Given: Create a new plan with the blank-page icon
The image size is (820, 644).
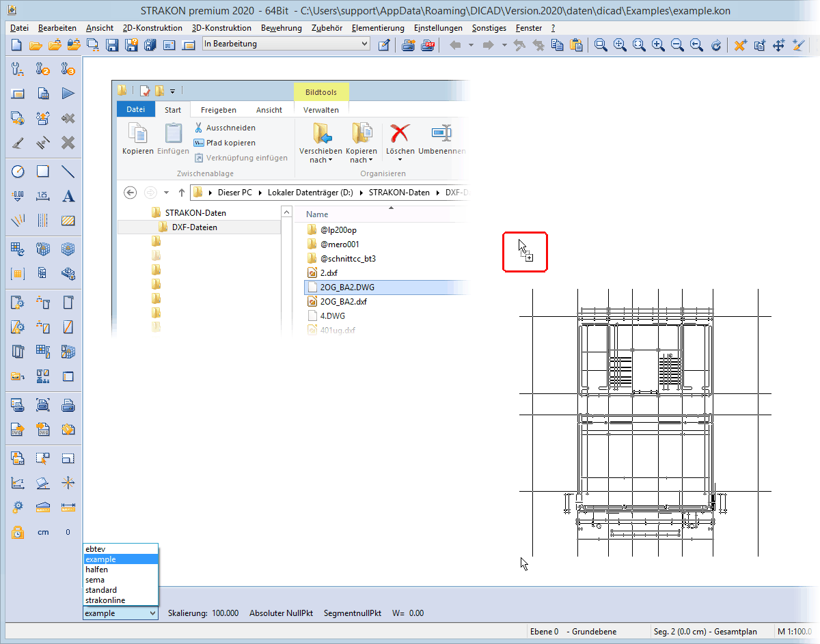Looking at the screenshot, I should pos(17,45).
